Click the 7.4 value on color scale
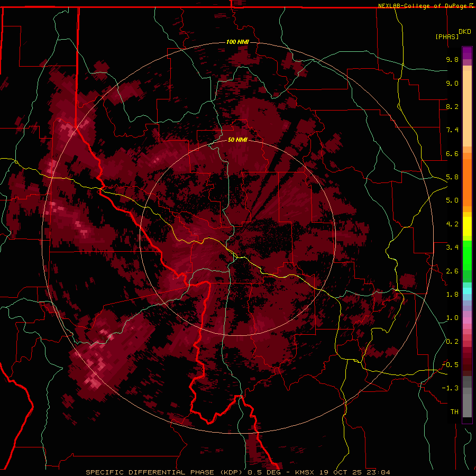 (452, 130)
